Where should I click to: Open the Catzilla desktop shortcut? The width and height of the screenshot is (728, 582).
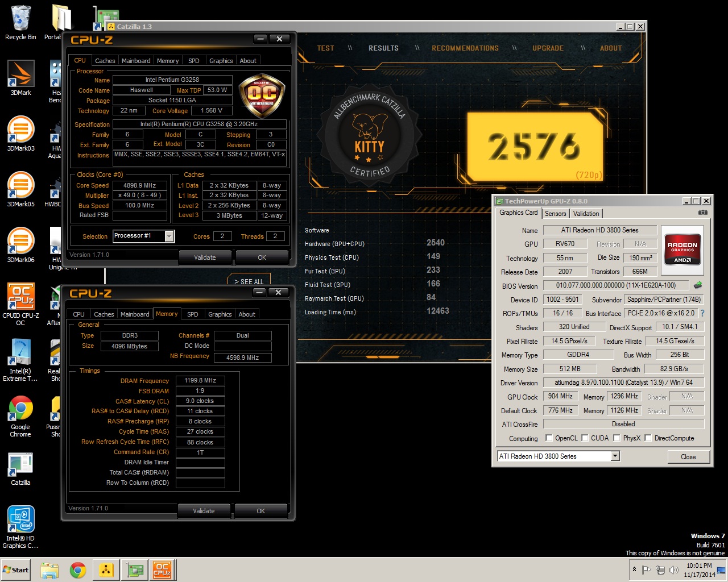[20, 468]
